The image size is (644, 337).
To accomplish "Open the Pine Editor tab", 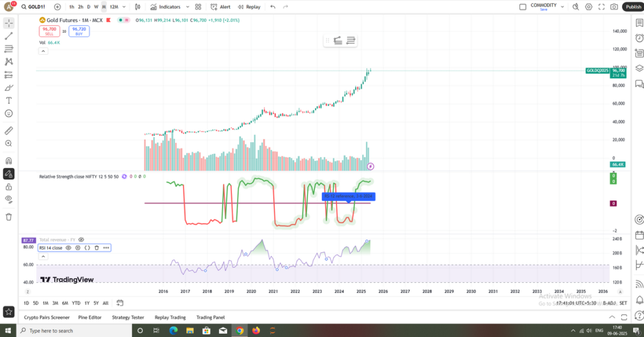I will click(x=89, y=318).
